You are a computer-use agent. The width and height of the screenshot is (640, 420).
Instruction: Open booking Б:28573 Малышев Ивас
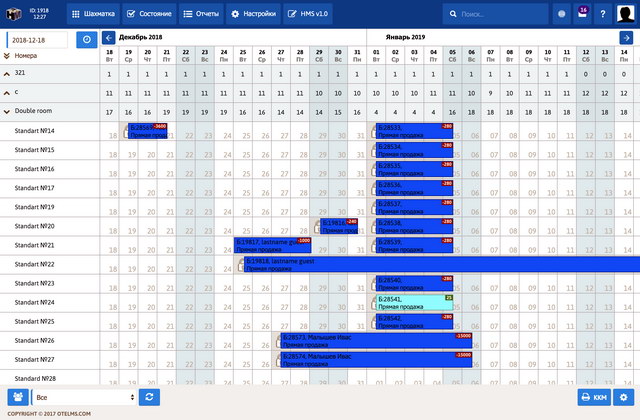(376, 341)
